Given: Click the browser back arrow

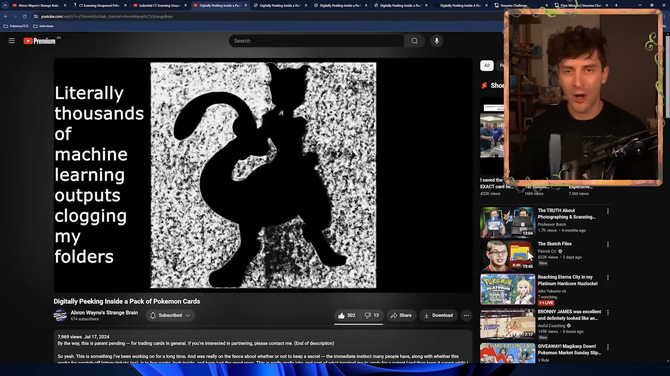Looking at the screenshot, I should coord(6,16).
